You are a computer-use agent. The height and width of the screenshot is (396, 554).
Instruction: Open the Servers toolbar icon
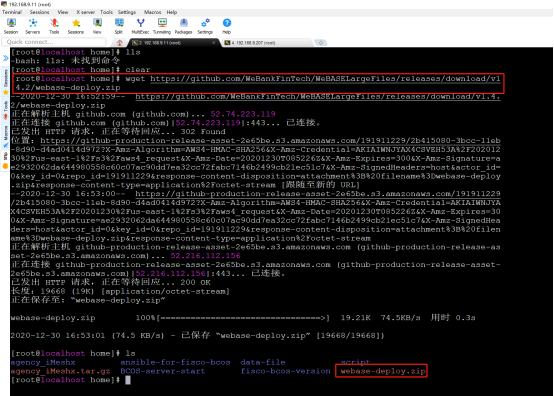click(33, 26)
